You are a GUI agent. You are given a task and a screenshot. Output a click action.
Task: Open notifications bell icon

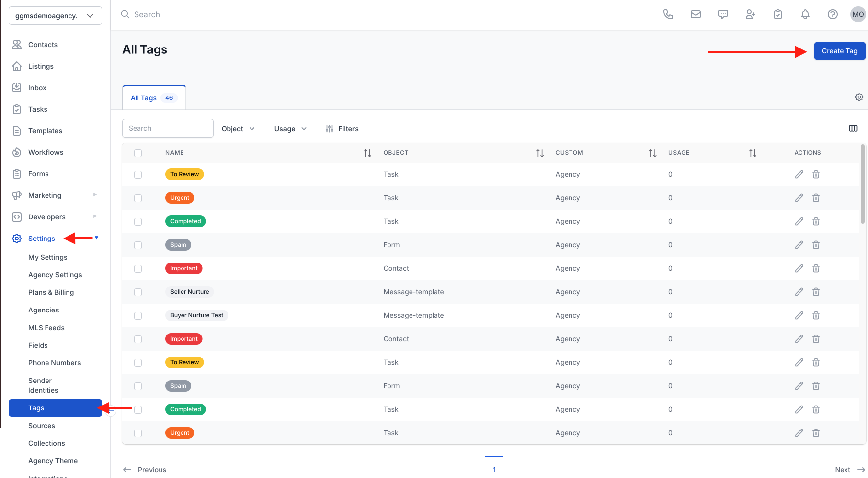tap(805, 15)
